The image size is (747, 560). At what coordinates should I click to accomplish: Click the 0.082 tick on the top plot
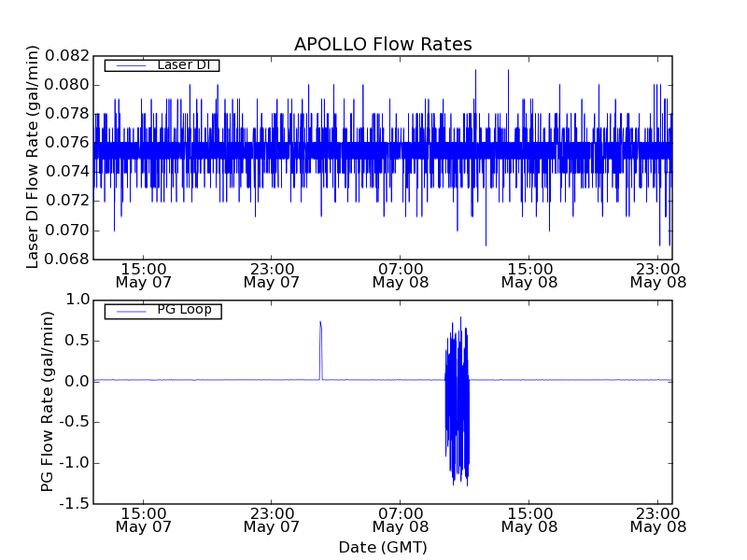pos(66,56)
